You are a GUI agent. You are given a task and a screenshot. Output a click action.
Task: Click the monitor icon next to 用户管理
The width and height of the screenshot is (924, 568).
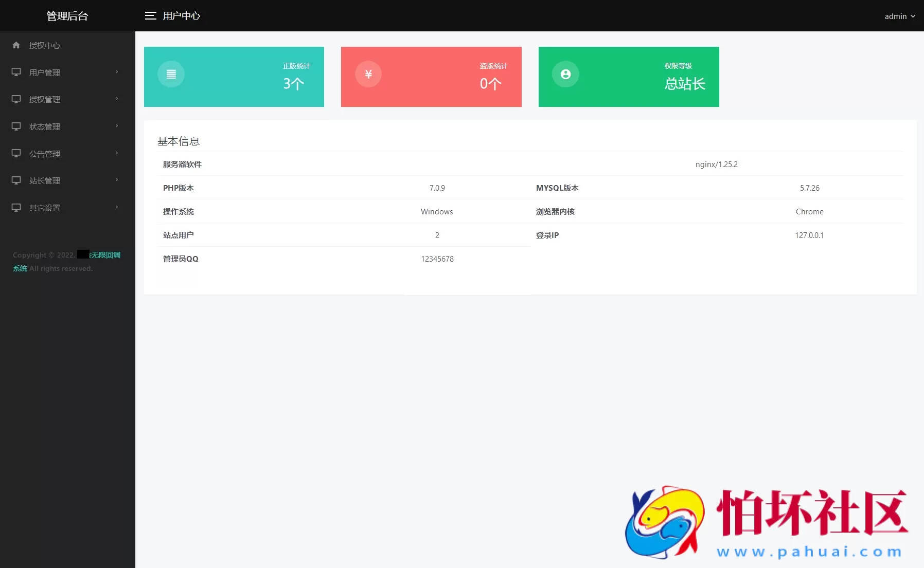pyautogui.click(x=16, y=72)
